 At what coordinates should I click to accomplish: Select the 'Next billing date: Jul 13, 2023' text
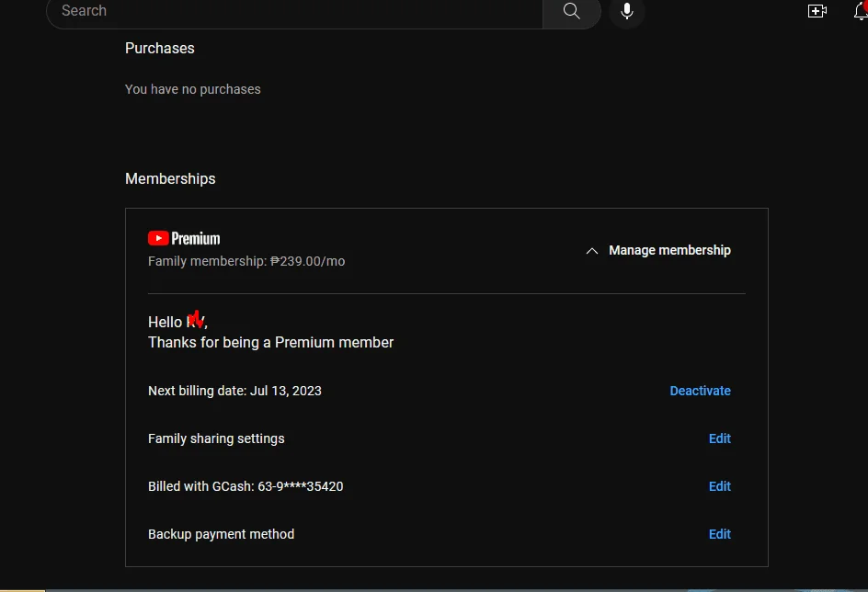(x=234, y=392)
